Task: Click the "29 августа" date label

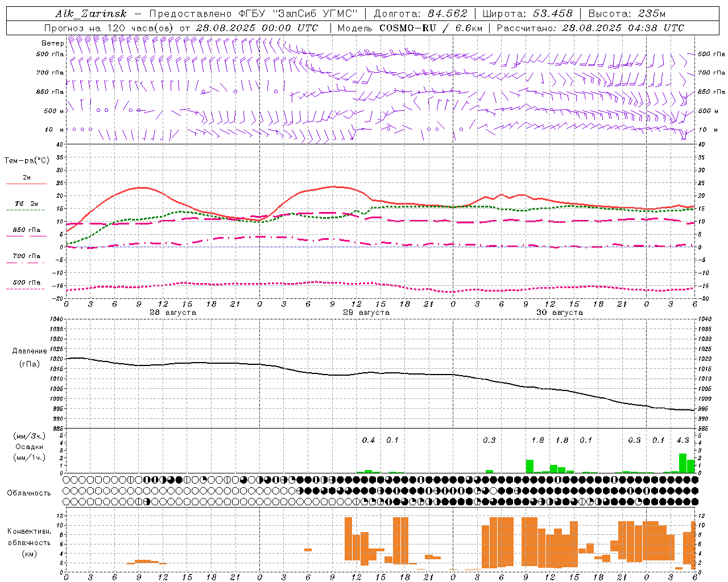Action: [x=366, y=313]
